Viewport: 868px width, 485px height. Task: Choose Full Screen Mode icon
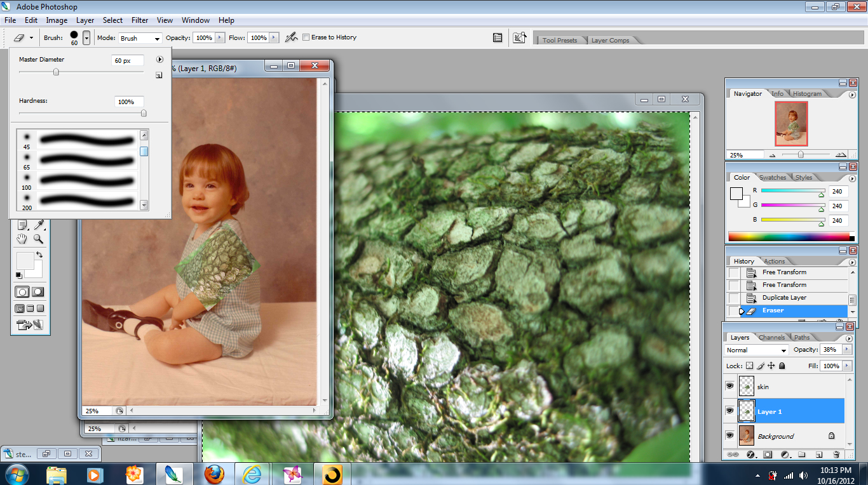tap(40, 309)
